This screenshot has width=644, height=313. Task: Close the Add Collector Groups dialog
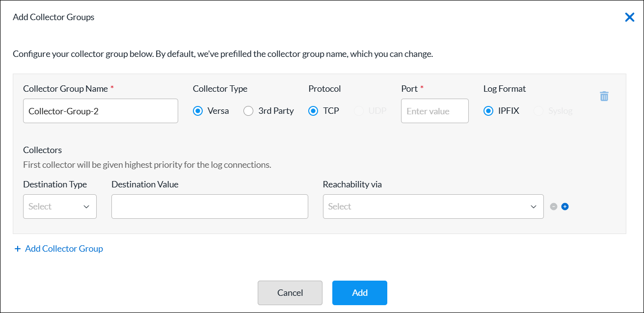pos(629,17)
